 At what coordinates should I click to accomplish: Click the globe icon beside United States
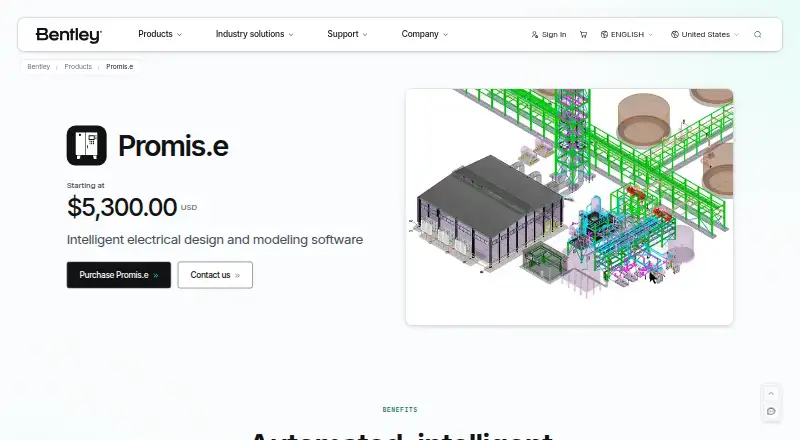(674, 34)
